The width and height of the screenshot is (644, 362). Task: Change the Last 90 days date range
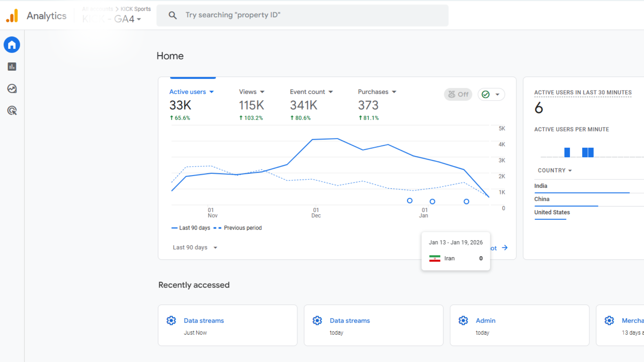pos(195,247)
